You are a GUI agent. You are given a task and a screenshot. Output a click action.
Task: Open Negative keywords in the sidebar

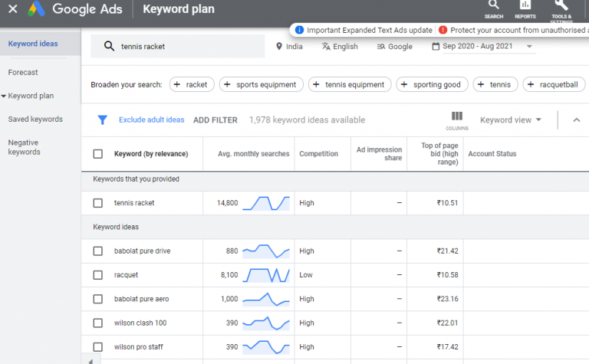(x=24, y=147)
